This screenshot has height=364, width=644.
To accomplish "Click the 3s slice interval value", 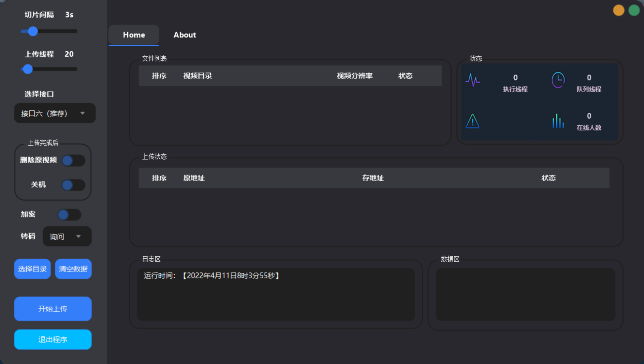I will click(x=69, y=15).
